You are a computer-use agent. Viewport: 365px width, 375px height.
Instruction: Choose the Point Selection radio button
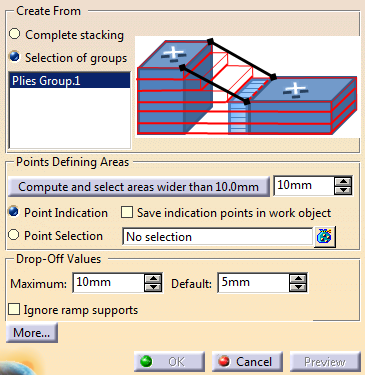pos(14,235)
